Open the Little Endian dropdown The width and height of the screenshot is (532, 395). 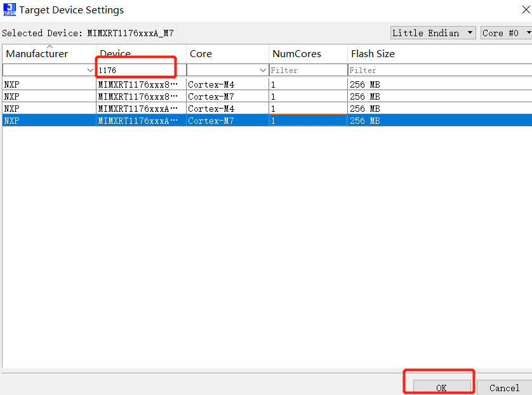tap(433, 33)
